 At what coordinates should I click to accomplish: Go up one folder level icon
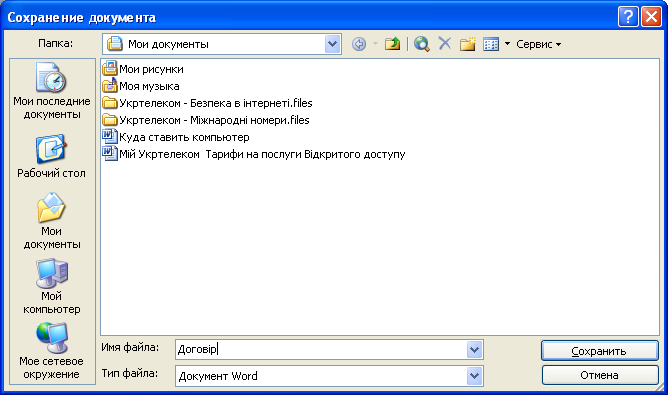392,44
